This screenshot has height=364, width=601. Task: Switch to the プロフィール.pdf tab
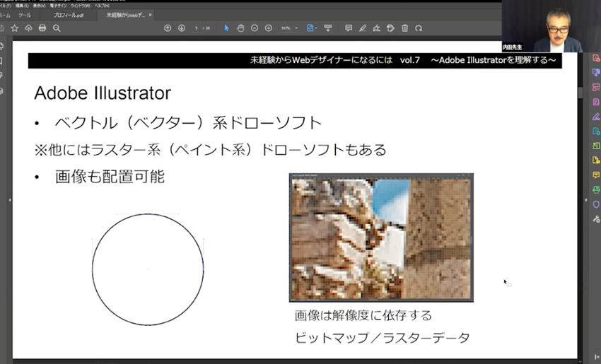click(68, 16)
